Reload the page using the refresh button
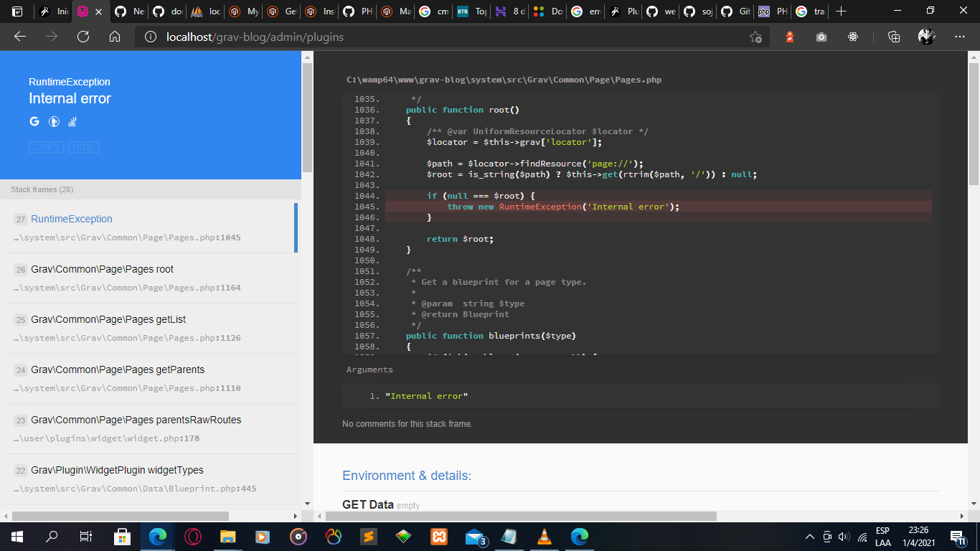980x551 pixels. point(83,36)
